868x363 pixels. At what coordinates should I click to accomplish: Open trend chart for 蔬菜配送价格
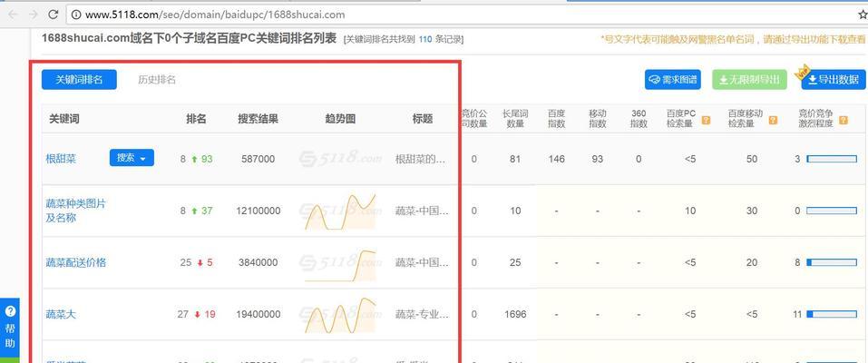point(340,265)
